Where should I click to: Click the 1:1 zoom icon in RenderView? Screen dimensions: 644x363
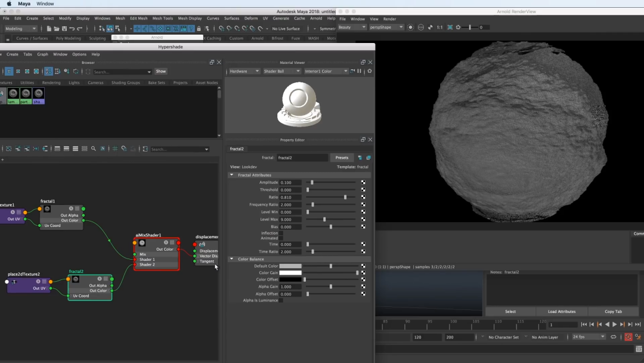[439, 27]
